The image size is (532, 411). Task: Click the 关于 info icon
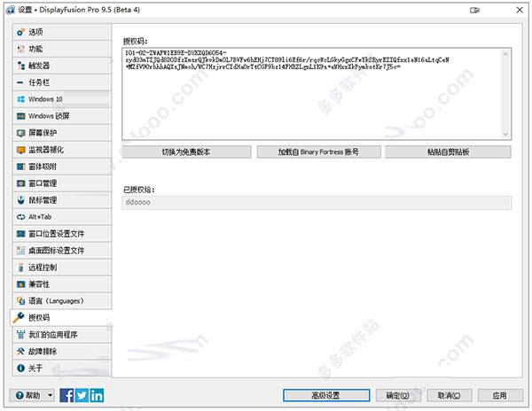pyautogui.click(x=20, y=368)
